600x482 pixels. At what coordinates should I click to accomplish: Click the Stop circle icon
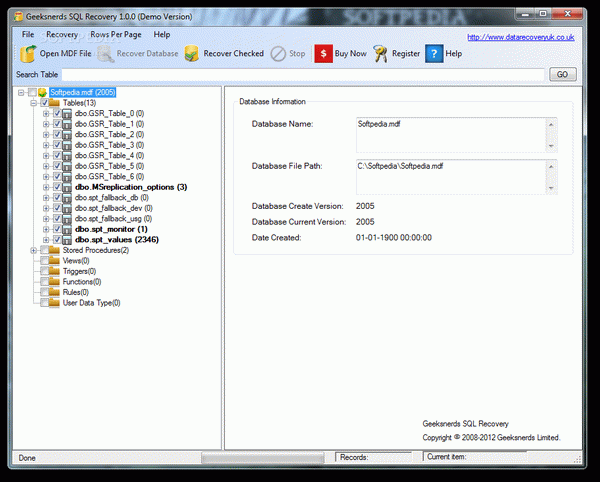click(278, 54)
